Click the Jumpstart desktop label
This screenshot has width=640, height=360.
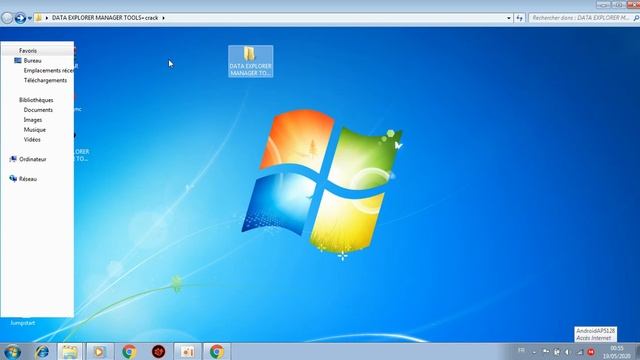click(22, 323)
